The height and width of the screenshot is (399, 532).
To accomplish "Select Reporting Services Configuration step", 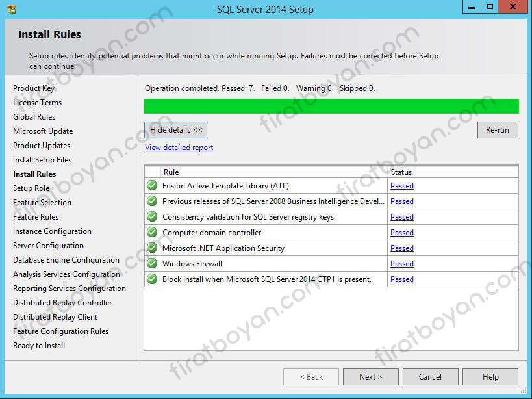I will pyautogui.click(x=70, y=289).
